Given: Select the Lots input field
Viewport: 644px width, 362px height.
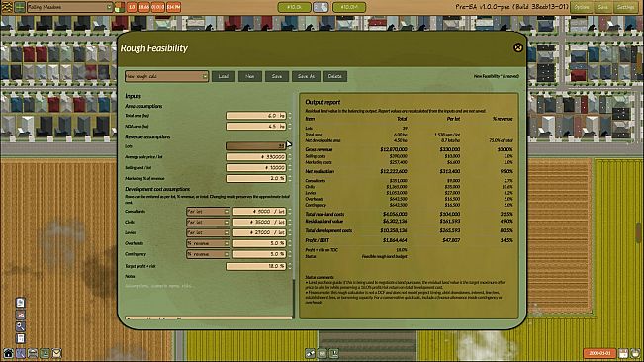Looking at the screenshot, I should pyautogui.click(x=256, y=146).
